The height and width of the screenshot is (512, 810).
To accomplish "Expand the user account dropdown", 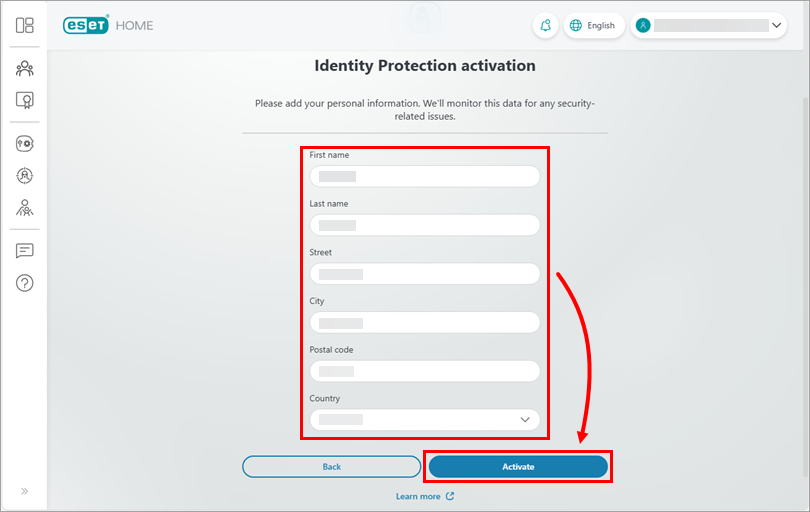I will [x=709, y=26].
